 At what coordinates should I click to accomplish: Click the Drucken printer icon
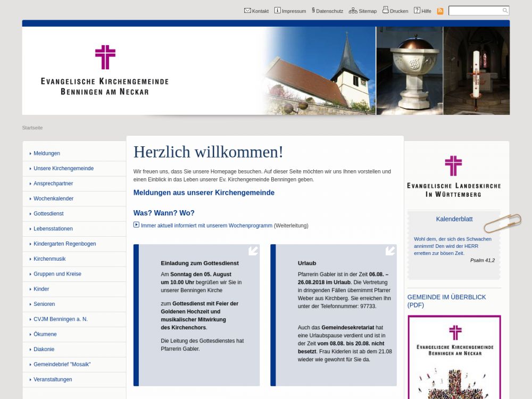385,10
